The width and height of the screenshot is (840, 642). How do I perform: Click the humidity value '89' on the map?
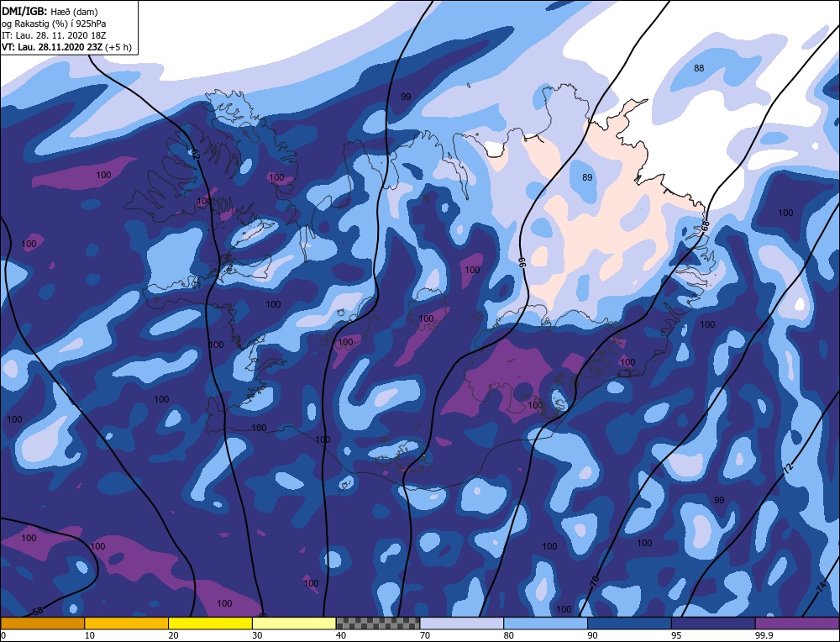click(587, 177)
